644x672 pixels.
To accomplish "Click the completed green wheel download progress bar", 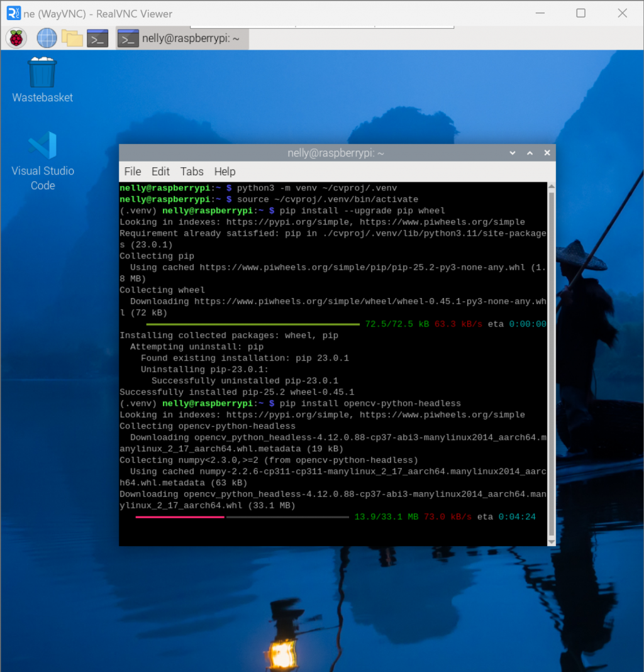I will tap(253, 324).
